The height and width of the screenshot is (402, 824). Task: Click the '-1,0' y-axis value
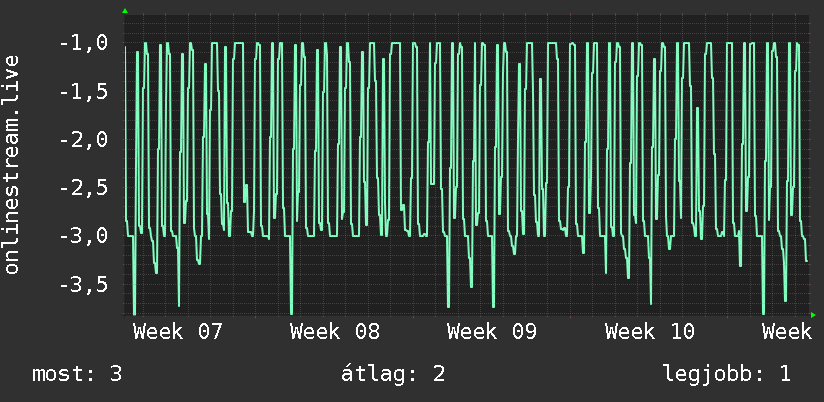coord(84,44)
